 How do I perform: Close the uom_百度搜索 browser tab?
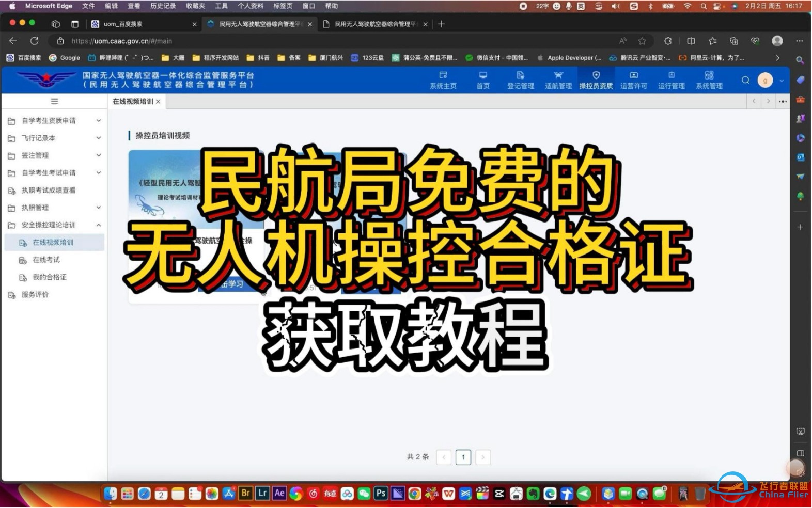point(194,24)
